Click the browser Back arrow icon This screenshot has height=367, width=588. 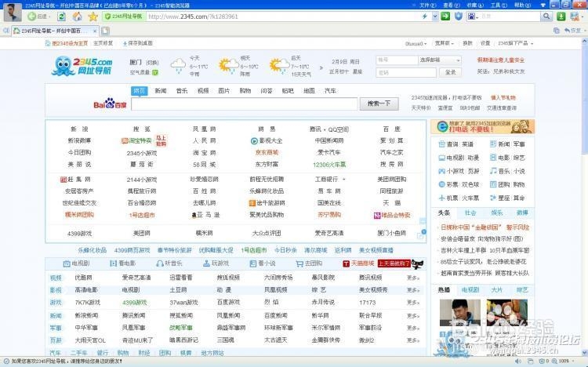[31, 16]
